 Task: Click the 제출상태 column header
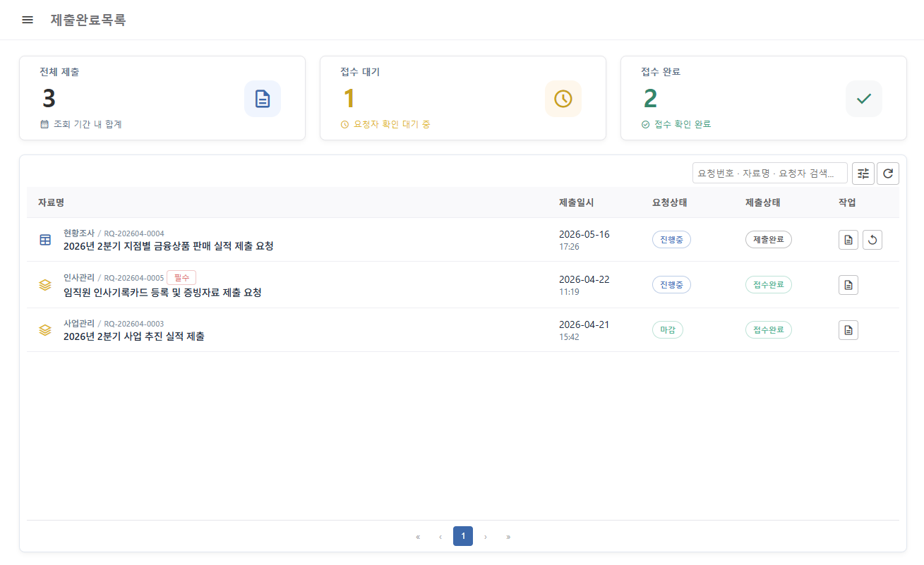point(763,202)
